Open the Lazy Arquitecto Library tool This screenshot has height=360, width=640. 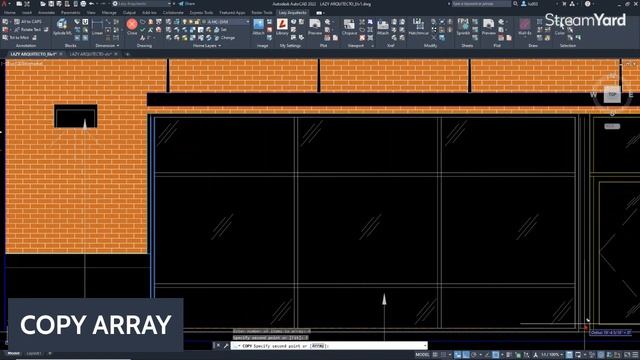(x=282, y=27)
